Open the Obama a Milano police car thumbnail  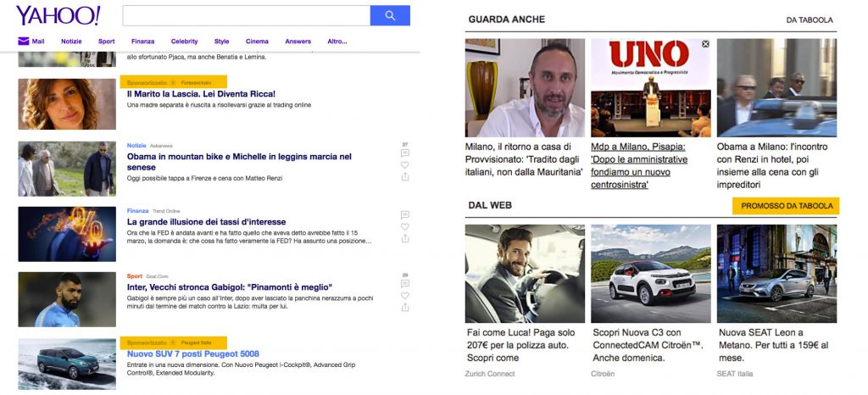[x=776, y=87]
